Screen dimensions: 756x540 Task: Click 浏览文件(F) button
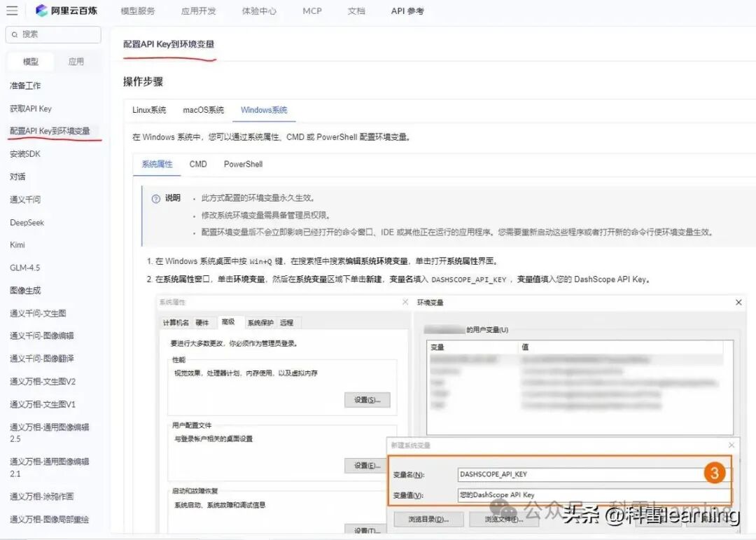coord(504,519)
